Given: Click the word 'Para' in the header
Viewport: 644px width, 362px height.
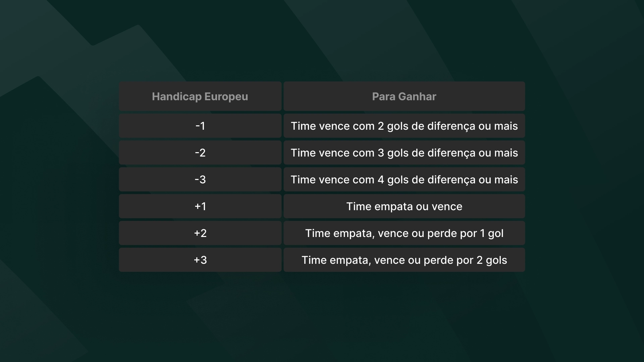Looking at the screenshot, I should (x=384, y=97).
